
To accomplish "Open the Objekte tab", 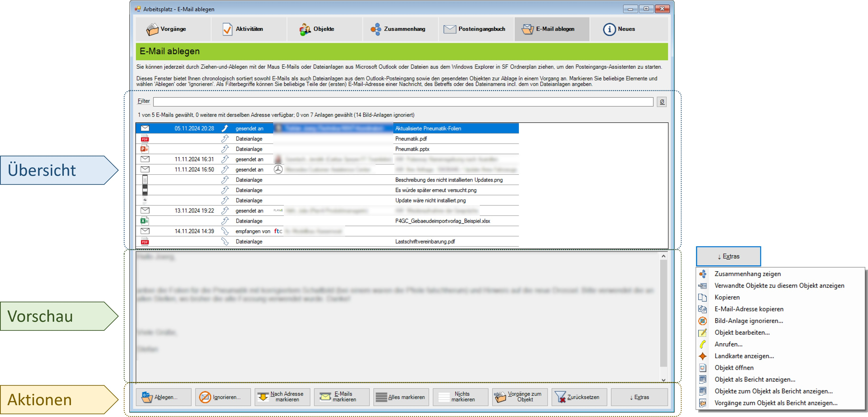I will coord(324,29).
